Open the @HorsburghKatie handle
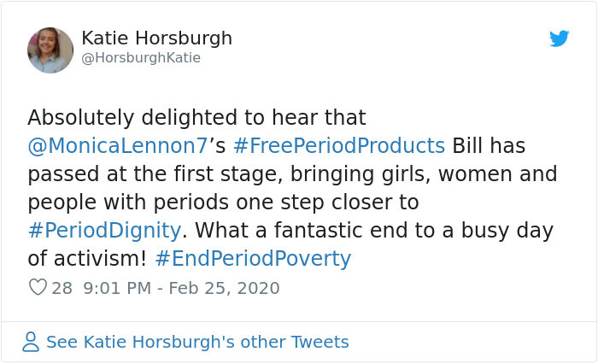598x364 pixels. [x=141, y=58]
